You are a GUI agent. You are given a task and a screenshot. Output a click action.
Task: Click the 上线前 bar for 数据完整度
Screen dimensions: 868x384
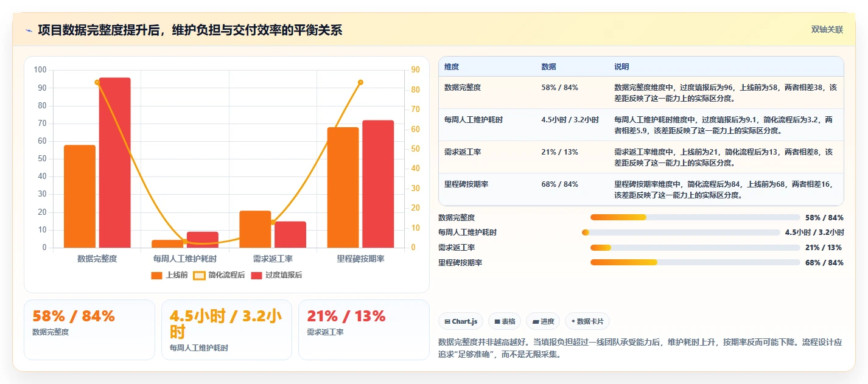pyautogui.click(x=80, y=197)
